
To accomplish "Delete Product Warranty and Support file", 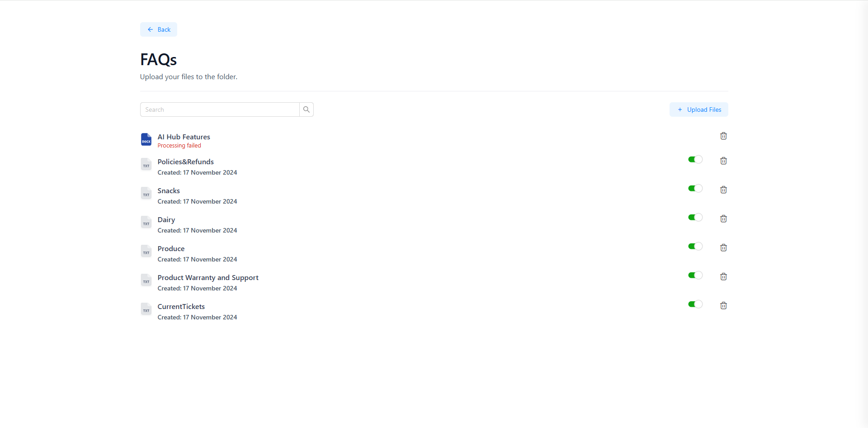I will pyautogui.click(x=723, y=276).
